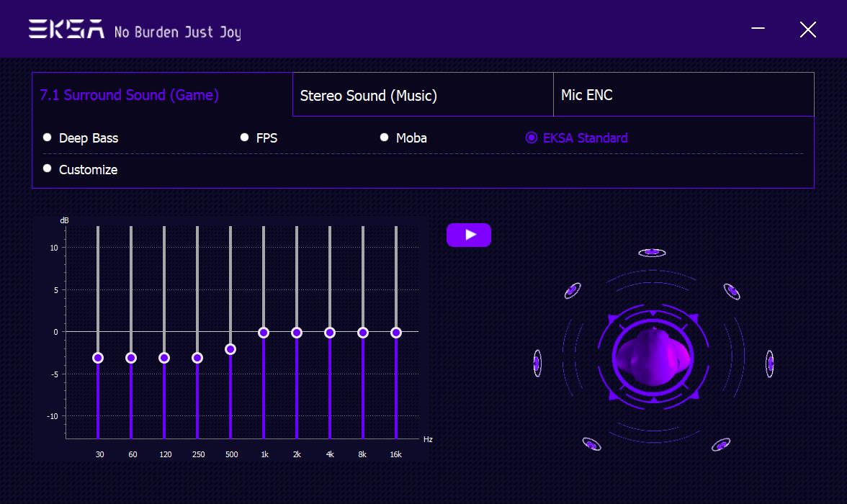Select the rear right speaker icon
847x504 pixels.
[721, 444]
